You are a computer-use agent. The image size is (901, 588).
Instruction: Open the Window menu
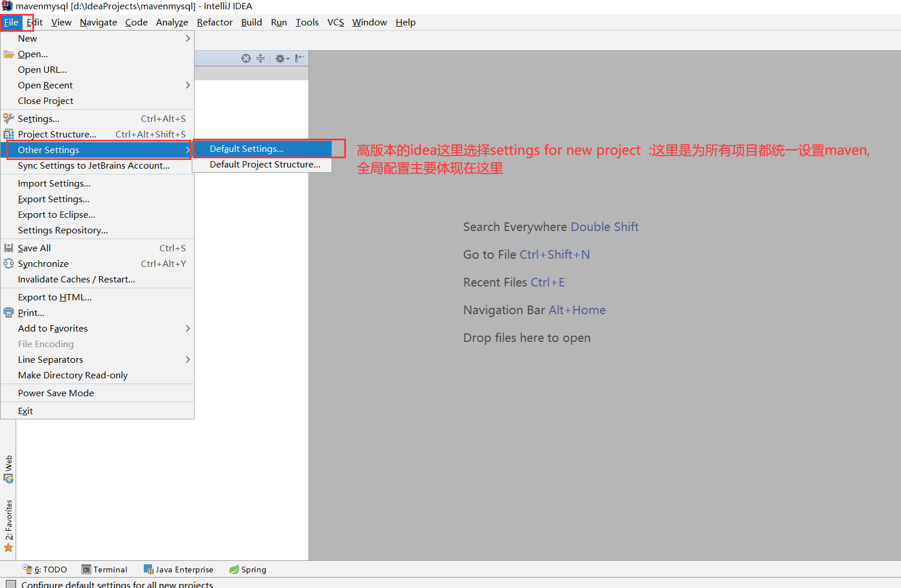(x=370, y=23)
